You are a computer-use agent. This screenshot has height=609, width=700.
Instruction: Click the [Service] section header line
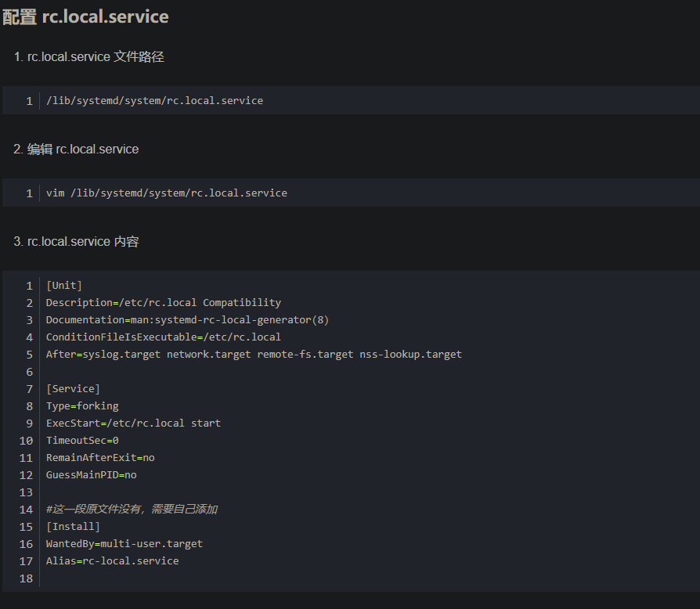73,389
